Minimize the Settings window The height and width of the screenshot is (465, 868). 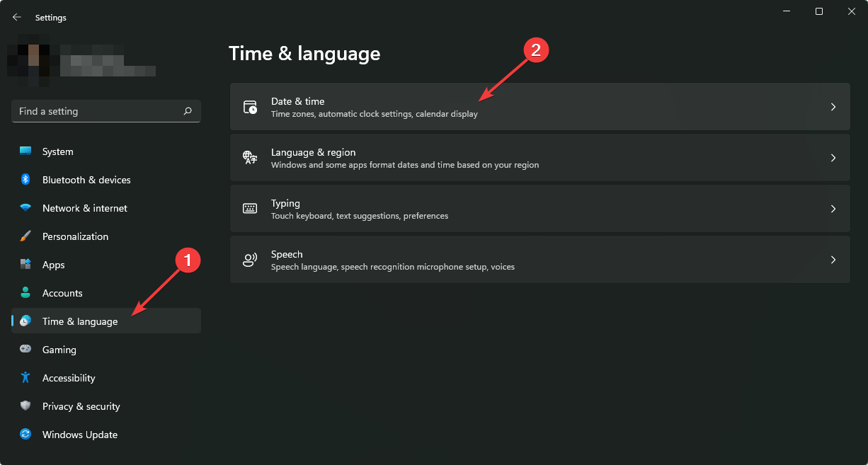pos(787,11)
